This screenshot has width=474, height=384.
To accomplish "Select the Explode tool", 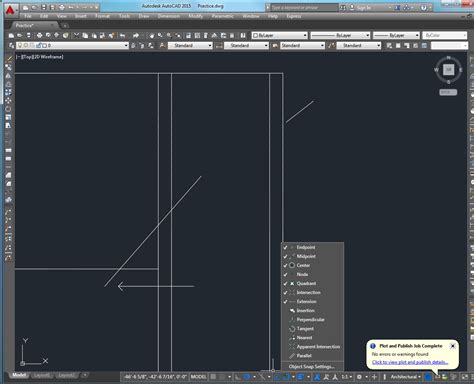I will coord(8,200).
